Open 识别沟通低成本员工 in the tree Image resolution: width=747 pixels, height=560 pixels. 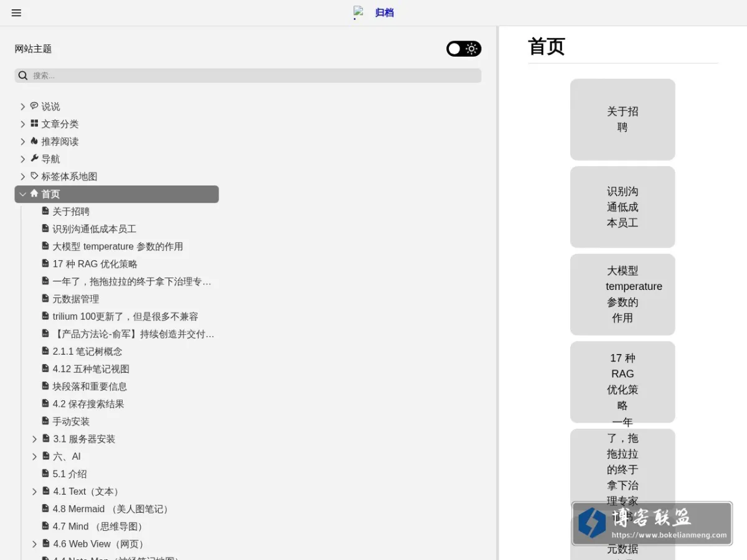95,229
